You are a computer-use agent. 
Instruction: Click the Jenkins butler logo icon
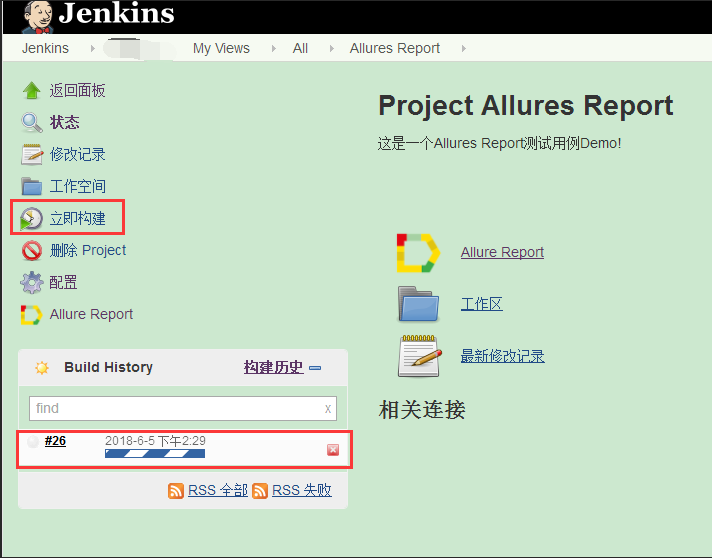click(38, 17)
